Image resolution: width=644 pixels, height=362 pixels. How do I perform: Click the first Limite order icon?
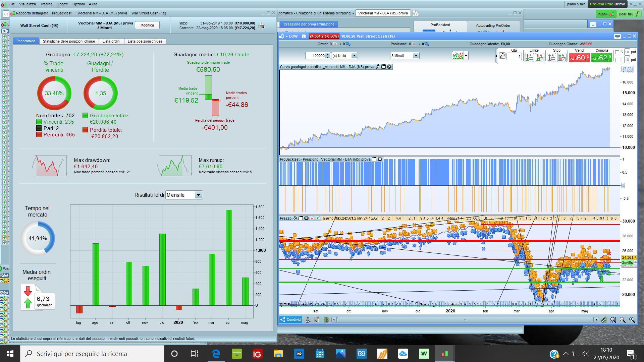529,58
